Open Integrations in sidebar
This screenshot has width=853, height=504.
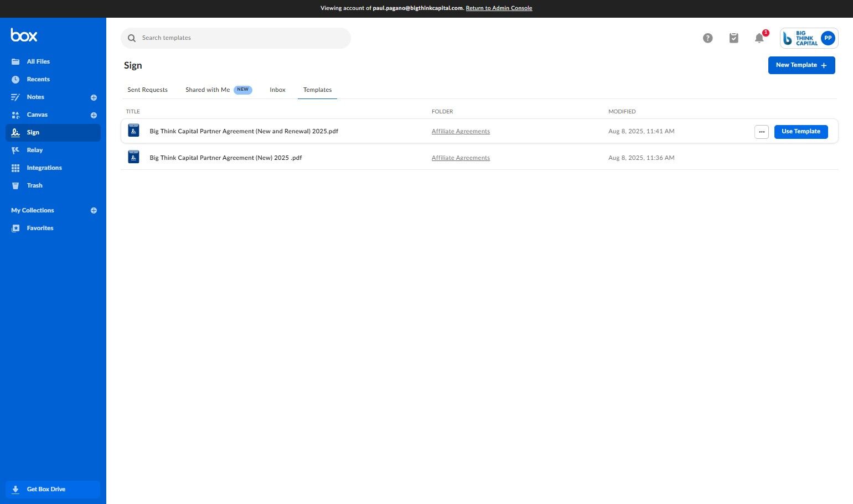(53, 168)
